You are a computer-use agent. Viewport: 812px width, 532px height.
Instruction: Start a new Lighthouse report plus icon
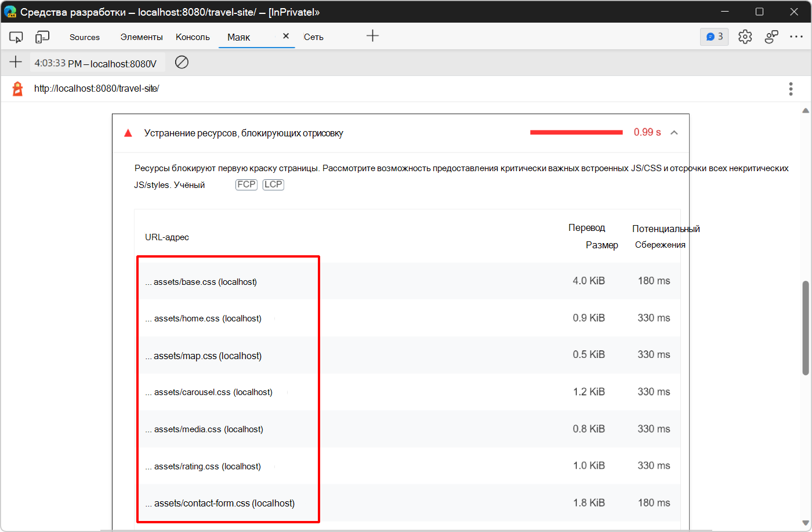(x=16, y=62)
